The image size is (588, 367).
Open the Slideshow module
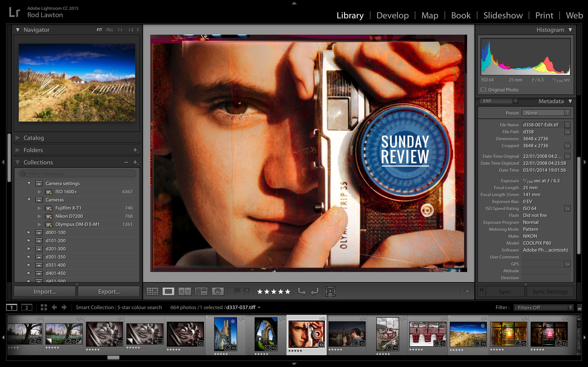click(x=503, y=15)
